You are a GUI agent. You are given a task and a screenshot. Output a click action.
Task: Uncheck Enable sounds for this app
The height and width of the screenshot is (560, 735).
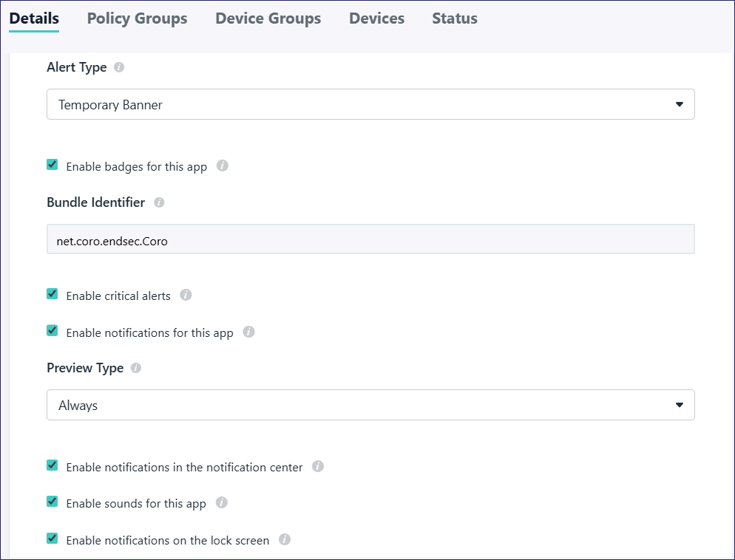click(52, 502)
